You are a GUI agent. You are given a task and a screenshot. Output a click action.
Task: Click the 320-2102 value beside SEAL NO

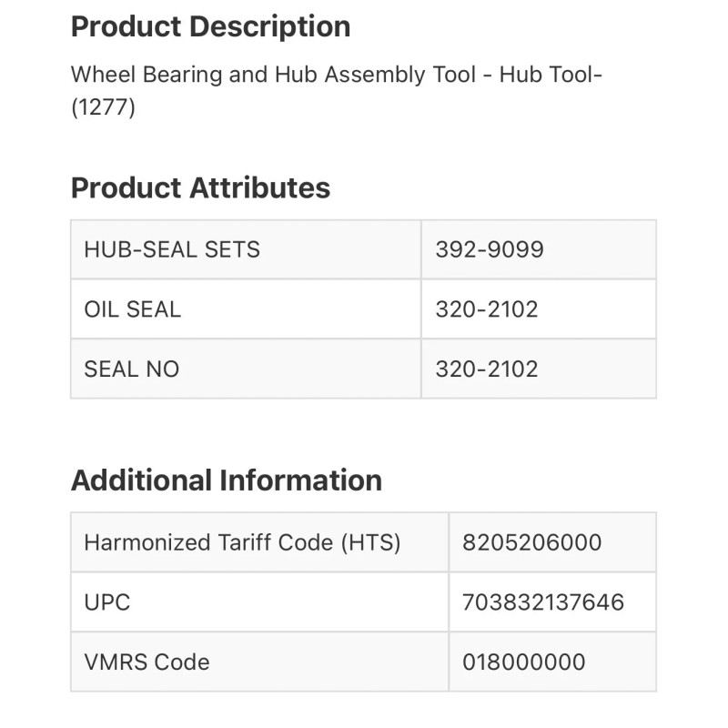(487, 369)
